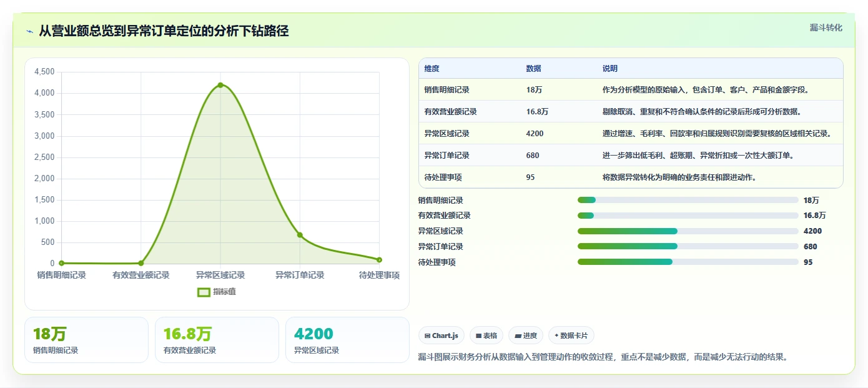Click the 4,500 value on the y-axis
Screen dimensions: 868x388
pos(44,72)
